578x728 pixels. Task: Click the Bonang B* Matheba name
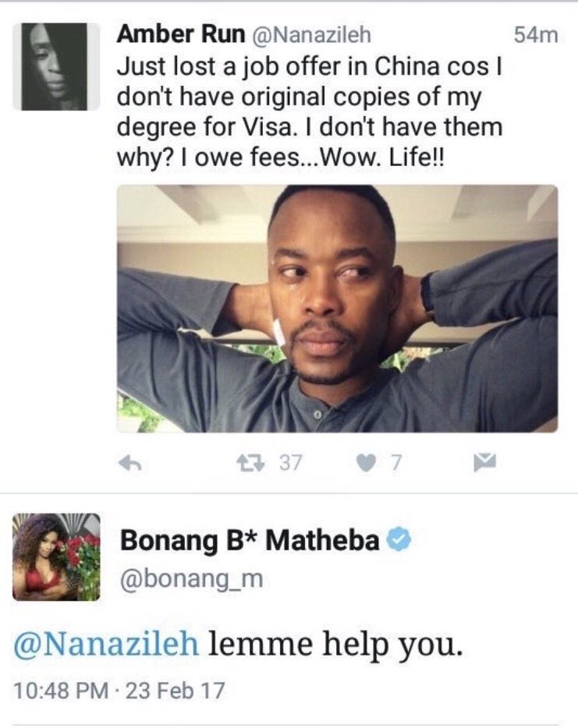click(x=250, y=540)
